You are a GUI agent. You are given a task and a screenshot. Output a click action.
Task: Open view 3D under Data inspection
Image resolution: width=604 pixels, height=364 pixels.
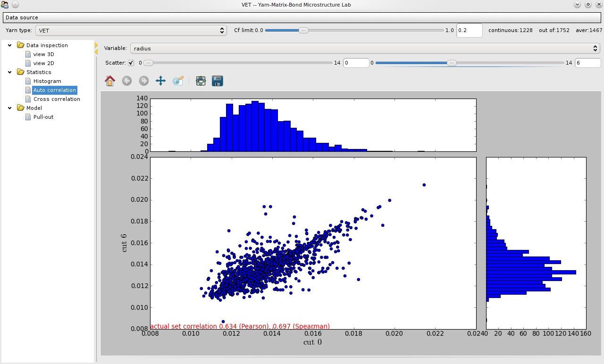pyautogui.click(x=43, y=54)
